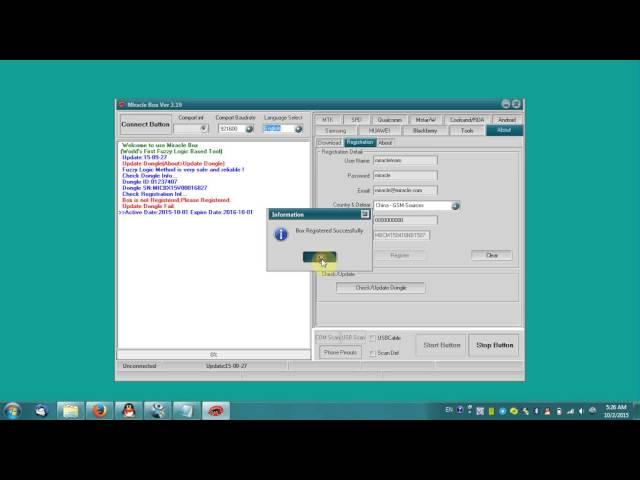Image resolution: width=640 pixels, height=480 pixels.
Task: Open the Download sub-tab
Action: (x=329, y=143)
